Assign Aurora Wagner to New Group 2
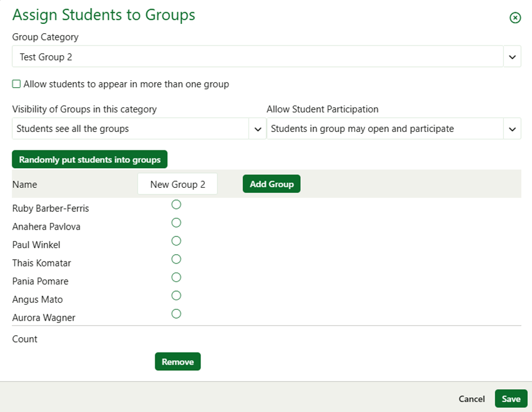Viewport: 532px width, 412px height. click(176, 314)
